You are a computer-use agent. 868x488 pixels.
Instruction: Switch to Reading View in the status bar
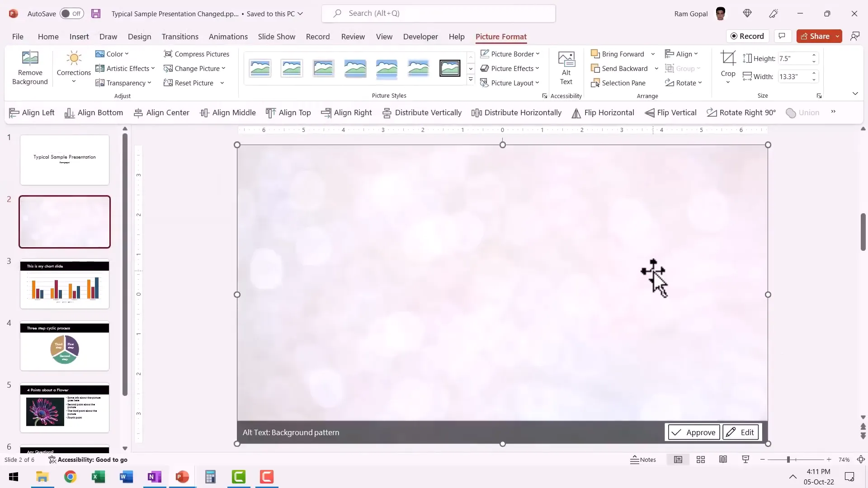tap(723, 460)
